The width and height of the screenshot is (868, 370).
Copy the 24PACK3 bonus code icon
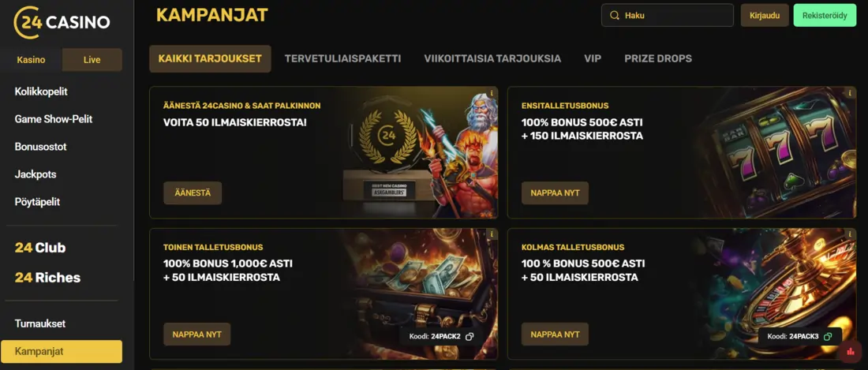point(828,336)
